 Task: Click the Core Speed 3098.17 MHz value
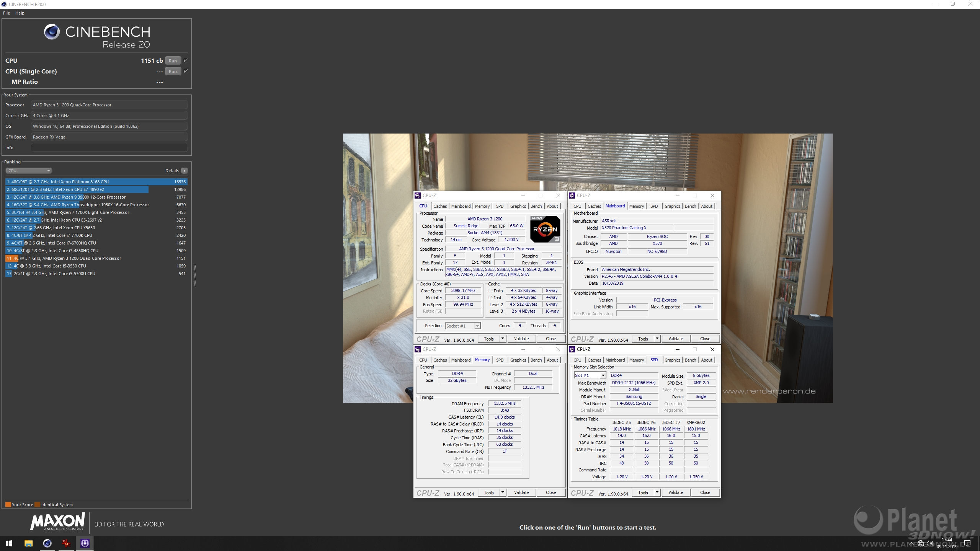pos(463,291)
